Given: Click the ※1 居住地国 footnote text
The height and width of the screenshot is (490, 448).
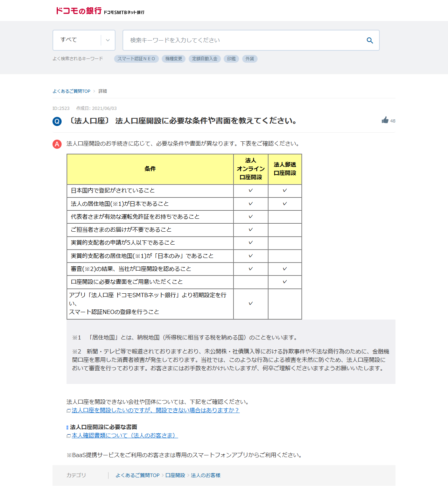Looking at the screenshot, I should coord(185,337).
